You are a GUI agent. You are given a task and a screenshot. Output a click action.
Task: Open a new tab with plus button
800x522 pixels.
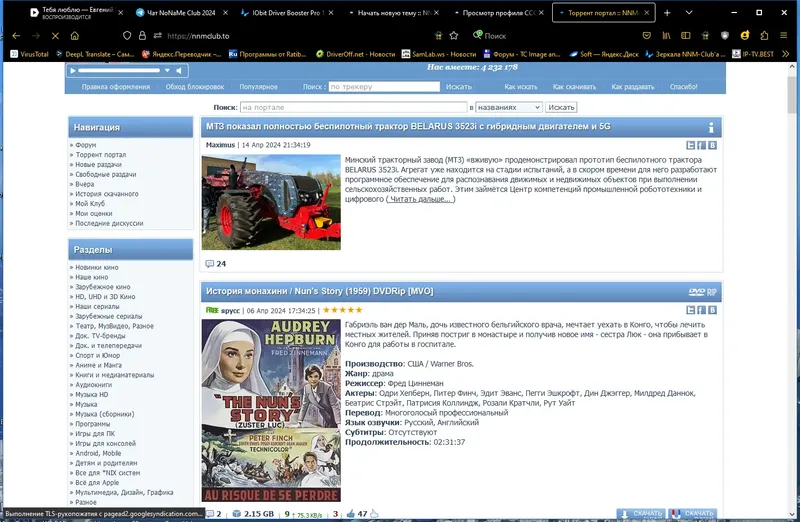pyautogui.click(x=667, y=13)
